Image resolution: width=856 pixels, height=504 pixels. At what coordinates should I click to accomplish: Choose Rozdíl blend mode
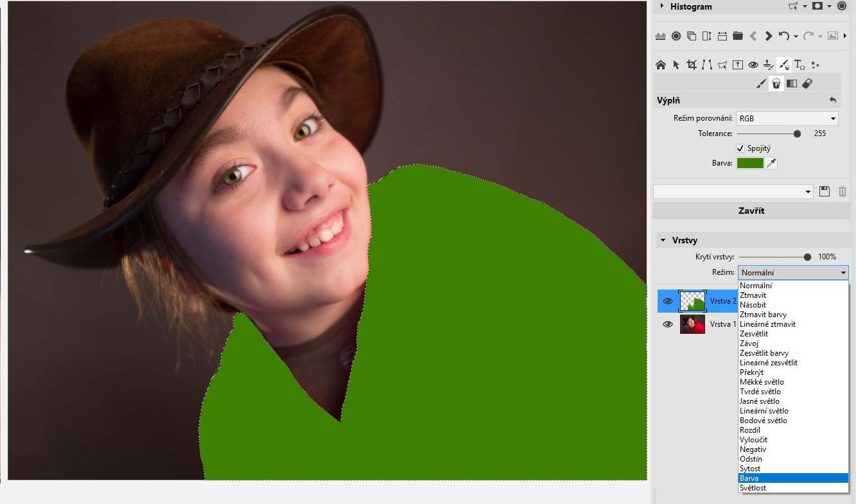coord(793,430)
